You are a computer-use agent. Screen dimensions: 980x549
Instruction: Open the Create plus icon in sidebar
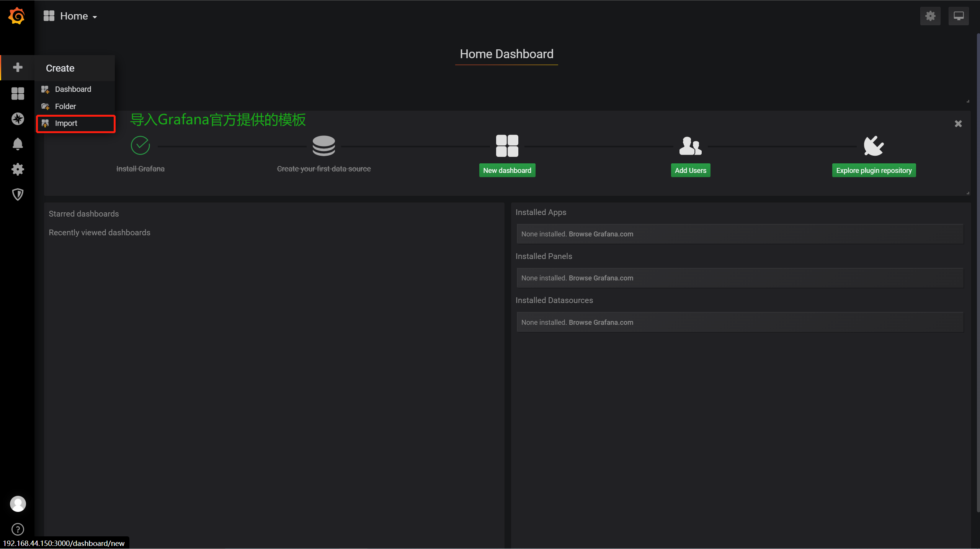click(x=18, y=67)
